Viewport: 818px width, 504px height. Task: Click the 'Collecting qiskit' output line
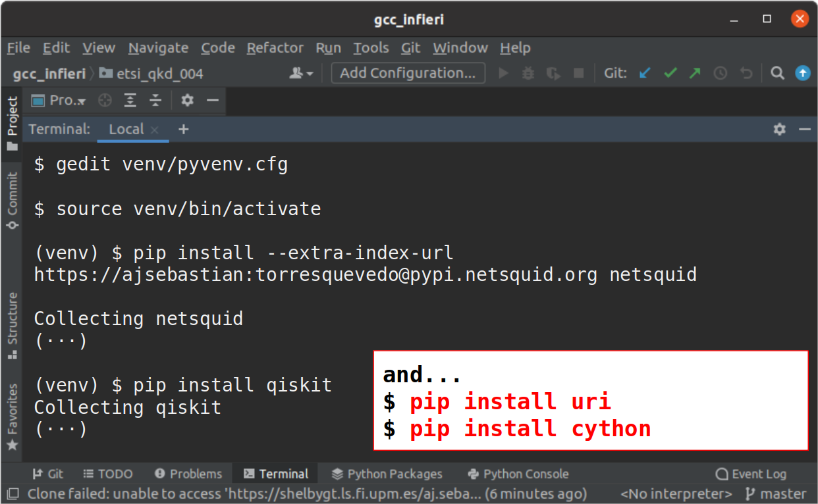tap(128, 407)
